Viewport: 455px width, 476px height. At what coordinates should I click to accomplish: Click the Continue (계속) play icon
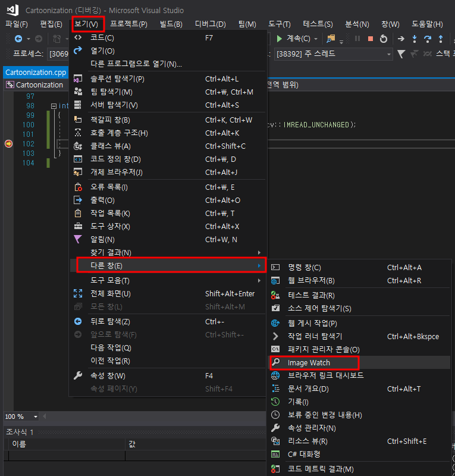280,39
